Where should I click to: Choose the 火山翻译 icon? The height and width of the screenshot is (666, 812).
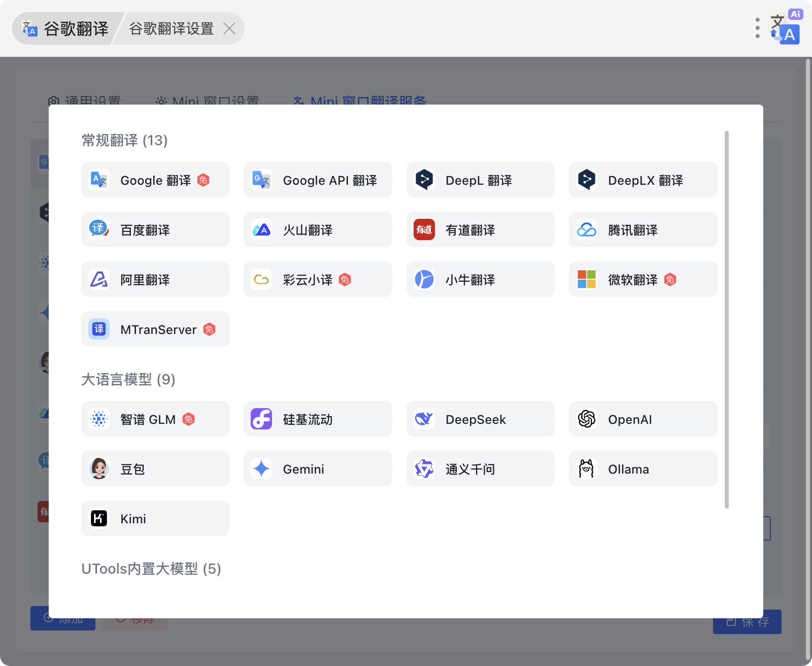(261, 229)
